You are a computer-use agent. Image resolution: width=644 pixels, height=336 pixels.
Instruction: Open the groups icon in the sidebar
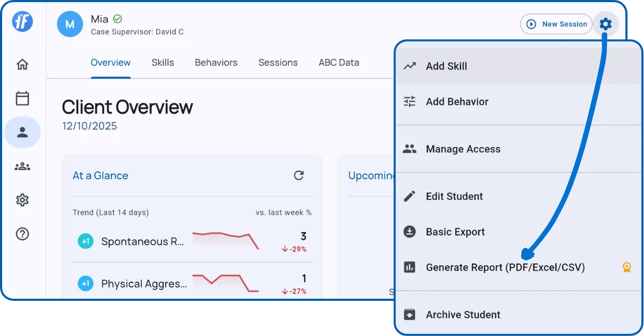22,166
